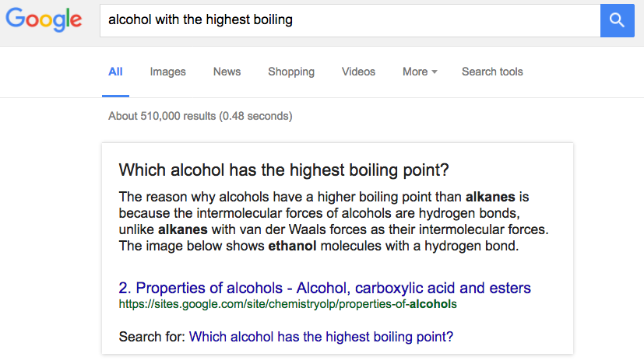This screenshot has width=644, height=364.
Task: Go to the Shopping tab
Action: 291,72
